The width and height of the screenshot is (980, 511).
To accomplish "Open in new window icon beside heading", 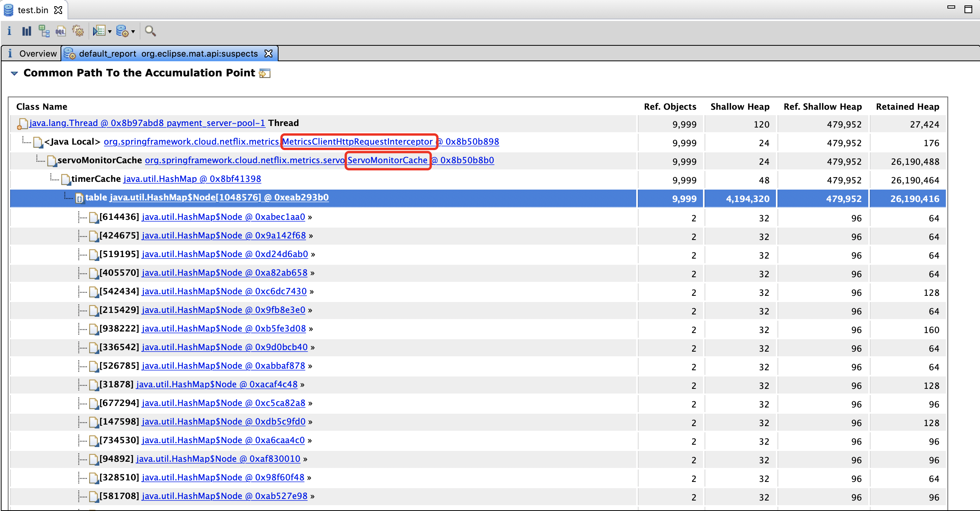I will pyautogui.click(x=265, y=73).
